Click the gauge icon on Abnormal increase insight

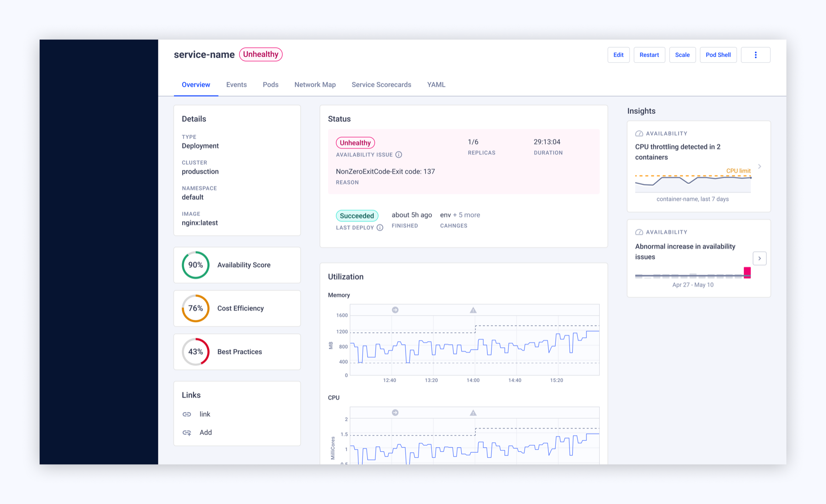coord(639,232)
